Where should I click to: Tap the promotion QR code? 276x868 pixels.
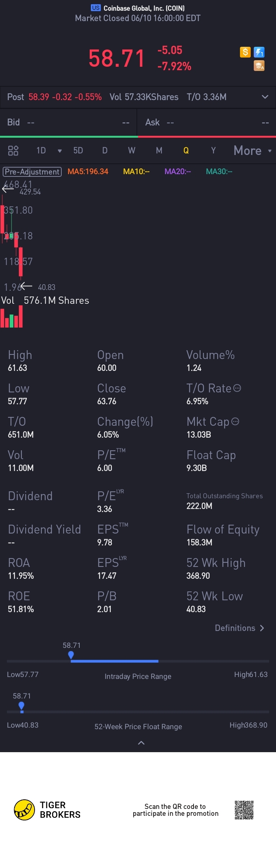[244, 810]
